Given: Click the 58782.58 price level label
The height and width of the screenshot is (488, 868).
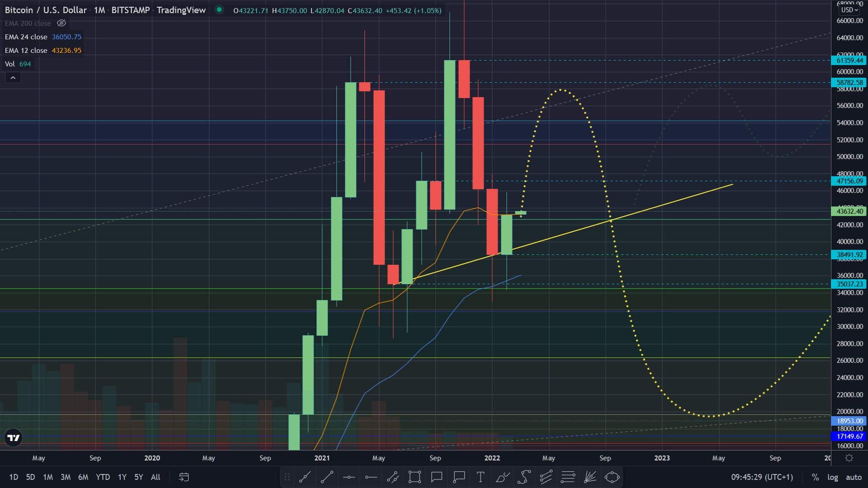Looking at the screenshot, I should pyautogui.click(x=849, y=83).
